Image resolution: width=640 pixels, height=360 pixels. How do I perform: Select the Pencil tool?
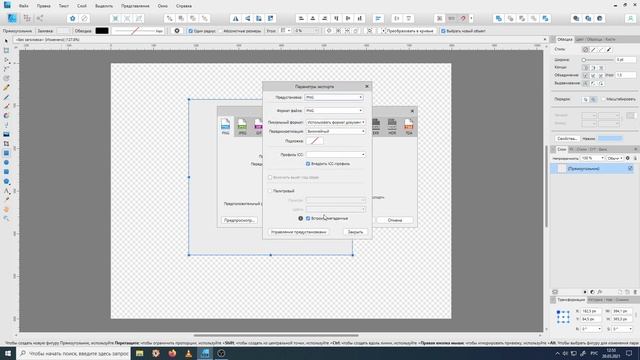click(x=6, y=88)
